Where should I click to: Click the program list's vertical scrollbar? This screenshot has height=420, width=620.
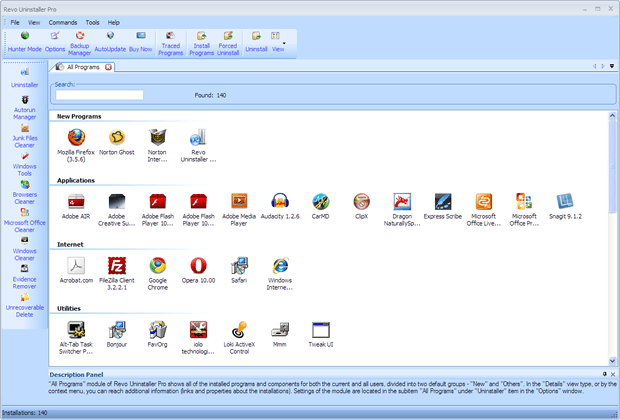[x=612, y=240]
